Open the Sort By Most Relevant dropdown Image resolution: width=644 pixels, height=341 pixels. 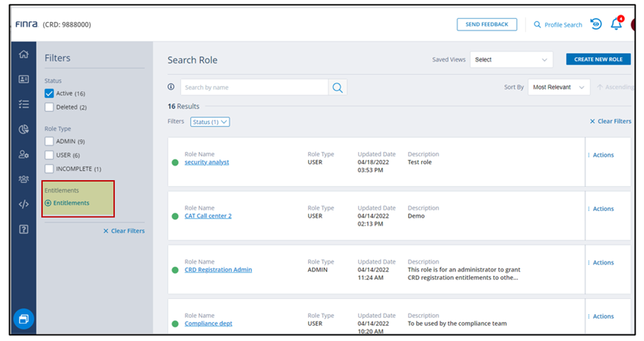(x=559, y=87)
